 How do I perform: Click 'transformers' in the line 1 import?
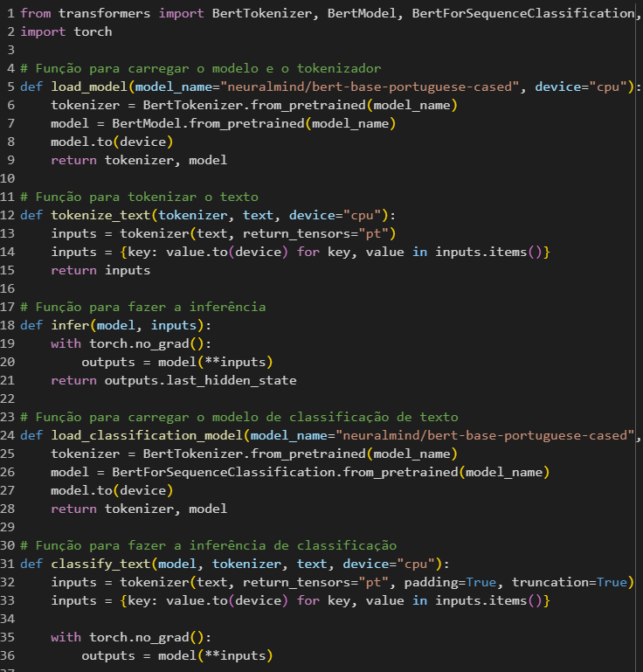tap(105, 13)
